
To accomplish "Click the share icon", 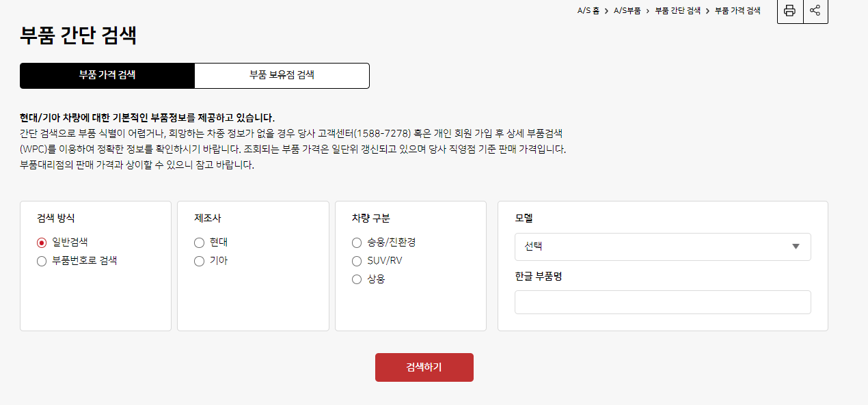I will click(x=815, y=11).
